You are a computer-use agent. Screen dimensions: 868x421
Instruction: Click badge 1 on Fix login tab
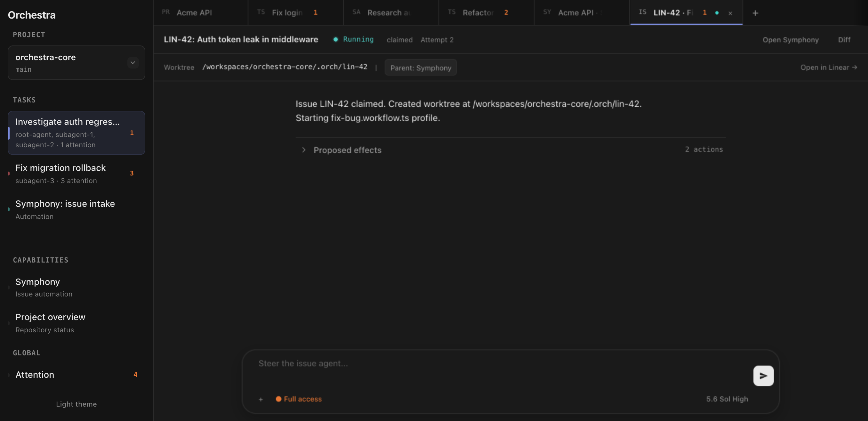click(315, 12)
